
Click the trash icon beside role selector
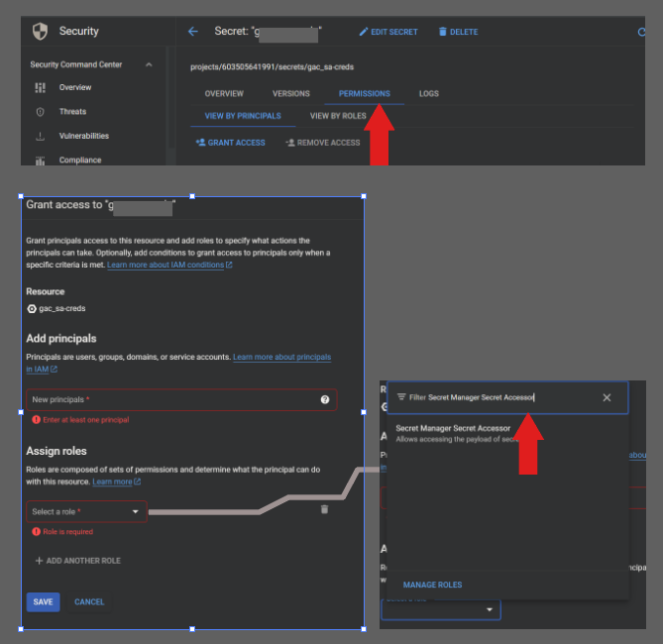324,509
